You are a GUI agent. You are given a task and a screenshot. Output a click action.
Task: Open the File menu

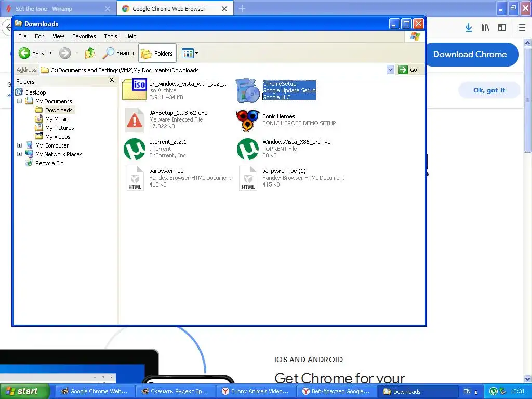(22, 36)
